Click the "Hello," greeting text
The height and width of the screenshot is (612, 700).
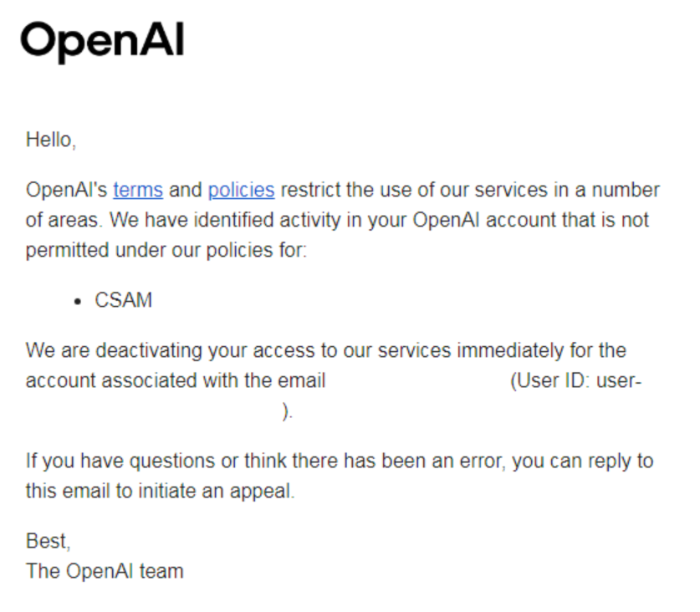[x=51, y=140]
